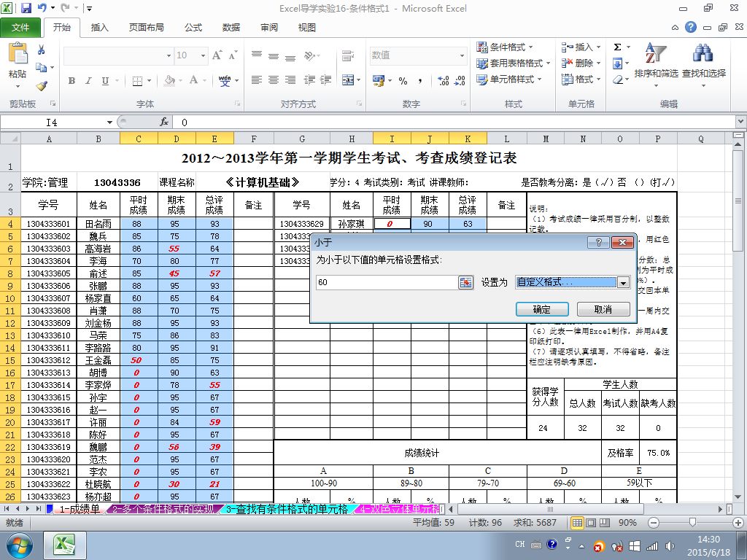Click the decrease decimal icon

click(460, 81)
